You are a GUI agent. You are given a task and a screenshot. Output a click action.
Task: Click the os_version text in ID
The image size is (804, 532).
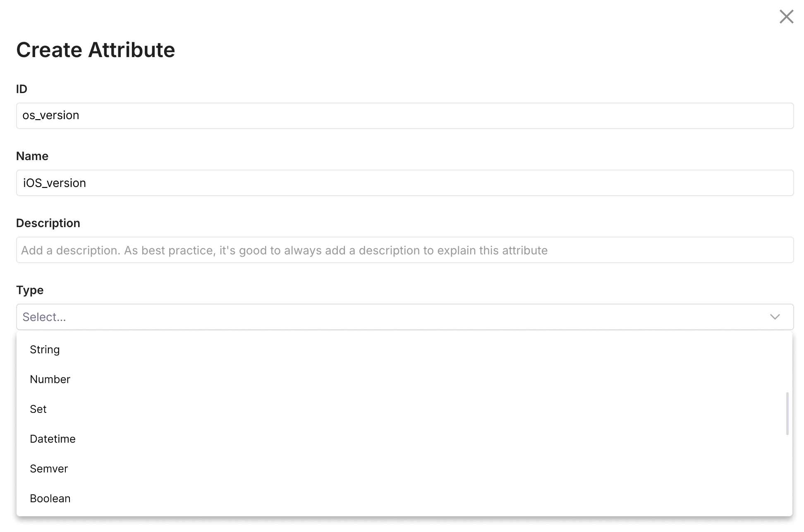click(x=51, y=115)
